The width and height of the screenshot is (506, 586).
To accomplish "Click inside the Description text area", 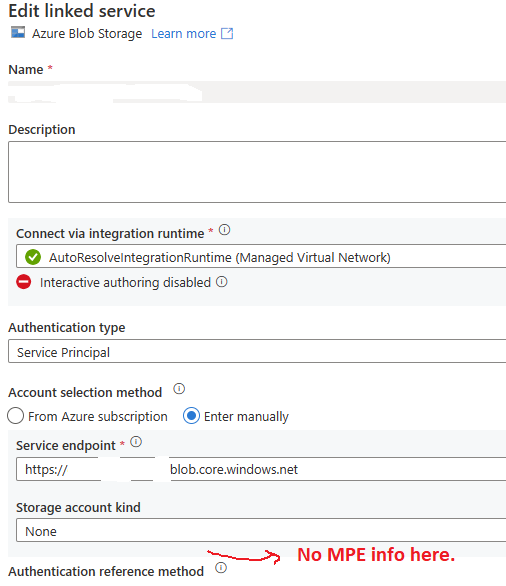I will (257, 172).
